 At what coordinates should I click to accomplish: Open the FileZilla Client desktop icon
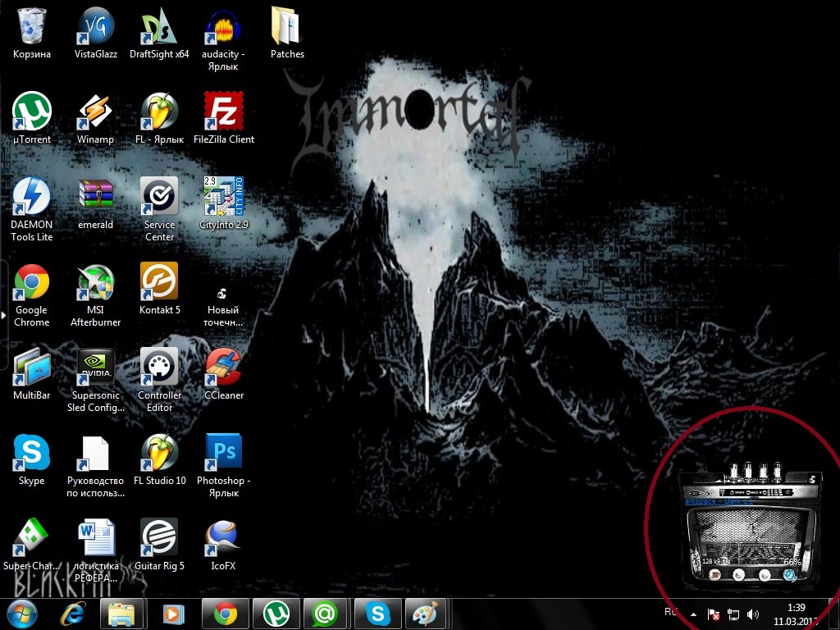pyautogui.click(x=223, y=118)
